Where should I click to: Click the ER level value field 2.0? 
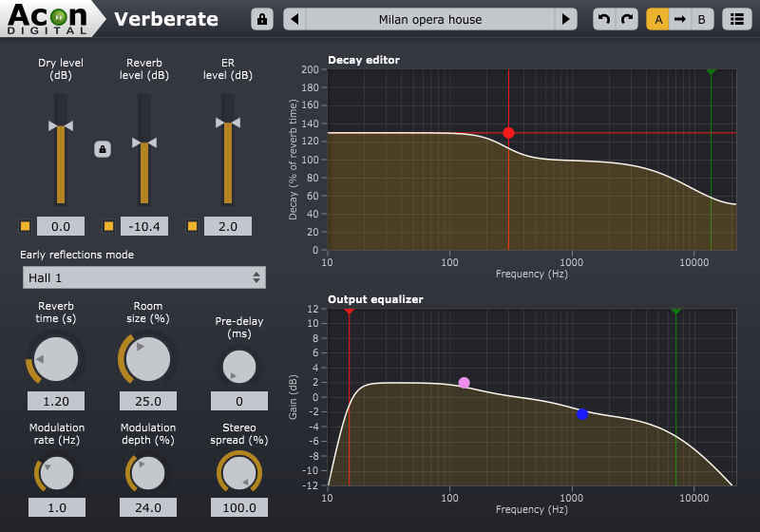228,226
